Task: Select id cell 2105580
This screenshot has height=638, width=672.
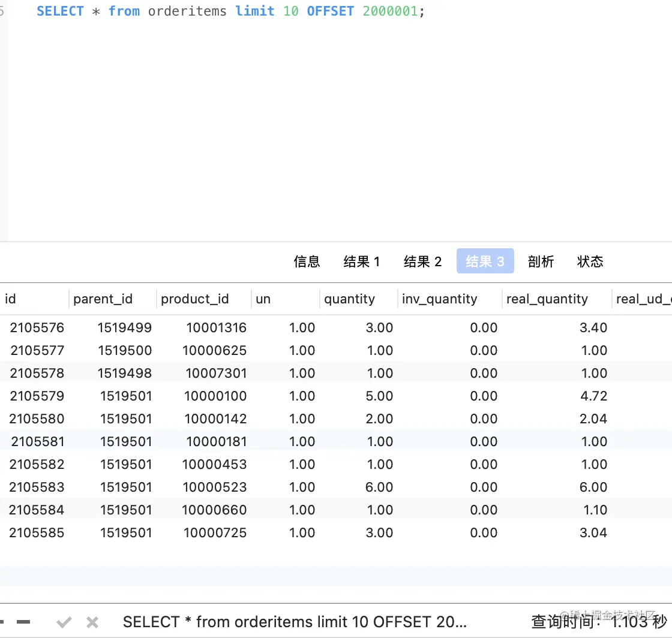Action: 37,419
